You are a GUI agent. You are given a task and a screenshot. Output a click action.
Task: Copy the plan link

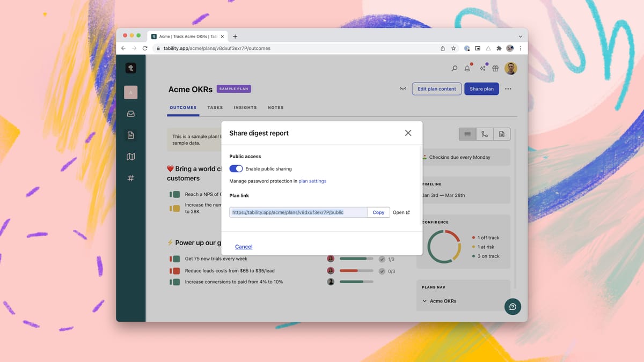click(378, 212)
